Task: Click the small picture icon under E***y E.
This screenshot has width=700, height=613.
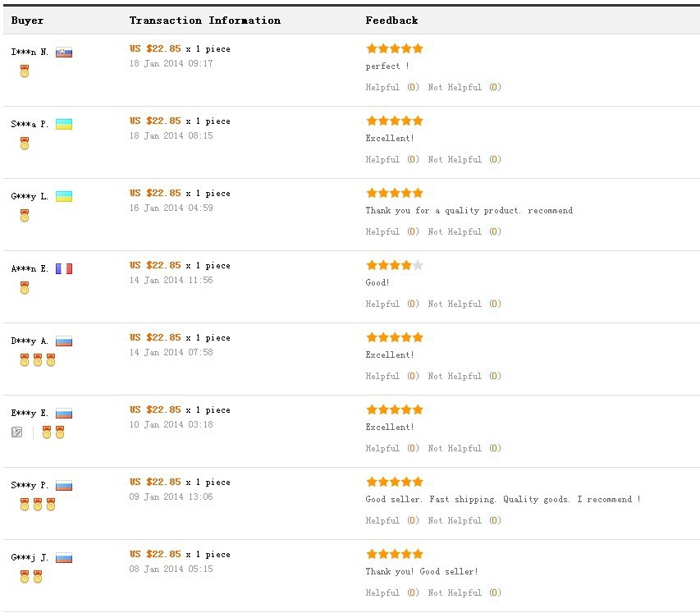Action: coord(17,432)
